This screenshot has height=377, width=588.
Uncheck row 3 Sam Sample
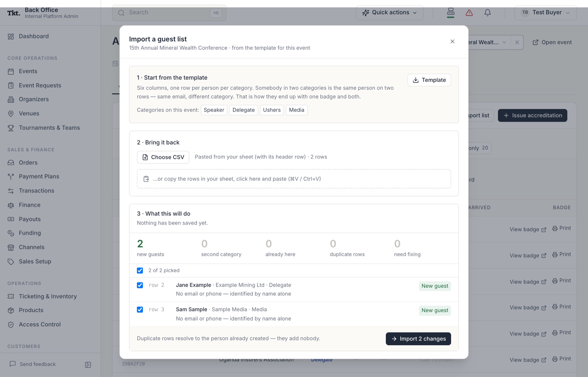[140, 310]
